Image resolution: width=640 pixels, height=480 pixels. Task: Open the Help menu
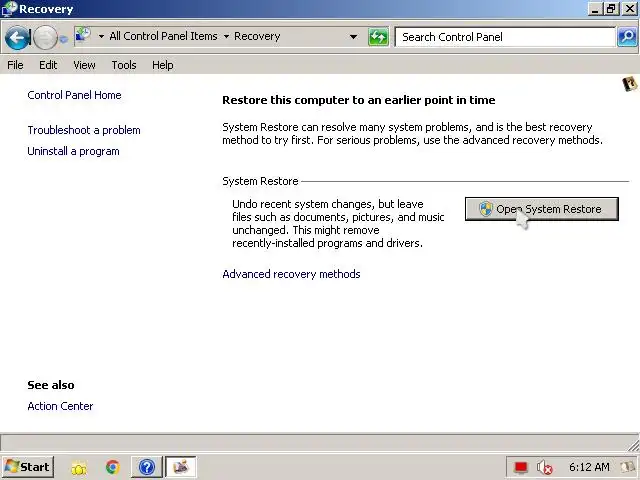(163, 65)
